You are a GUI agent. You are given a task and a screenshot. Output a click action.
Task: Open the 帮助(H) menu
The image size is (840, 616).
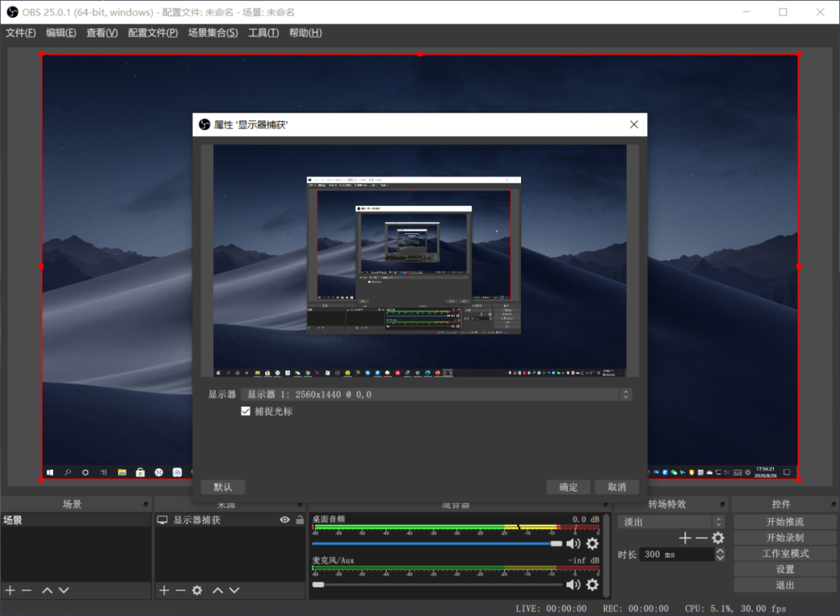point(306,33)
